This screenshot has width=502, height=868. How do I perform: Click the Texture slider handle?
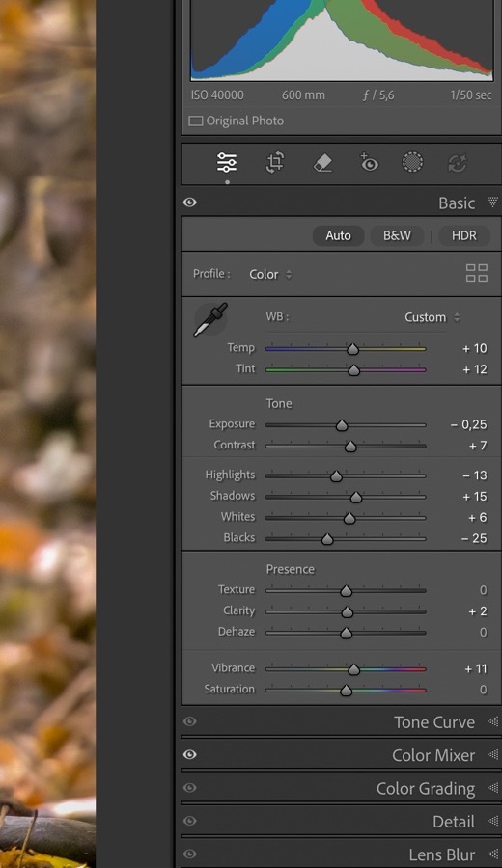[x=347, y=591]
